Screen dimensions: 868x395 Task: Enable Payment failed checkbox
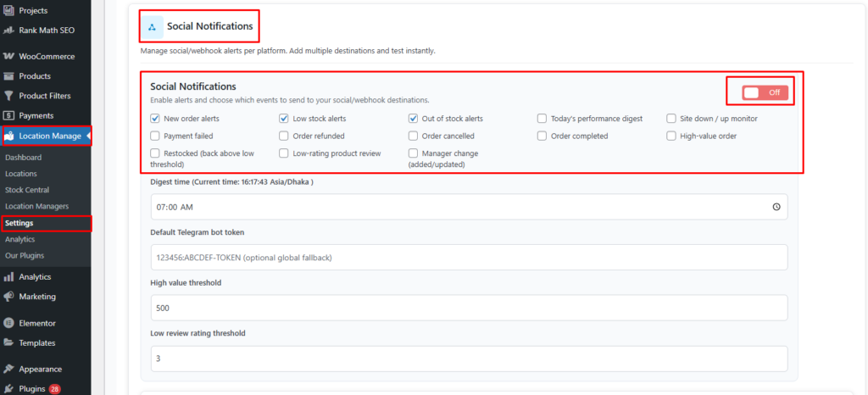[155, 136]
